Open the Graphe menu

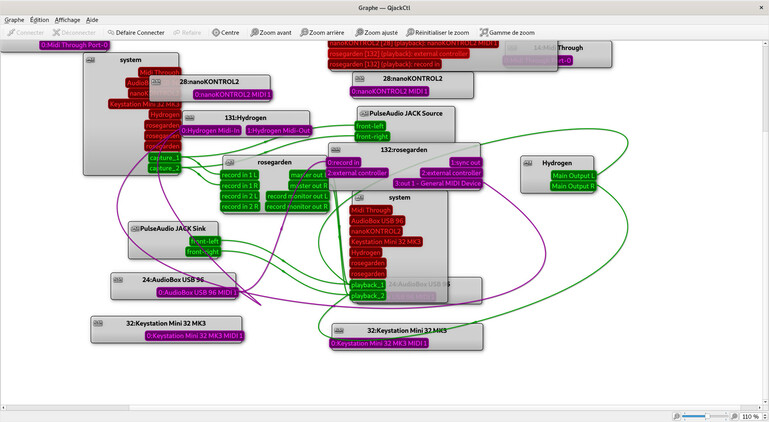point(14,20)
